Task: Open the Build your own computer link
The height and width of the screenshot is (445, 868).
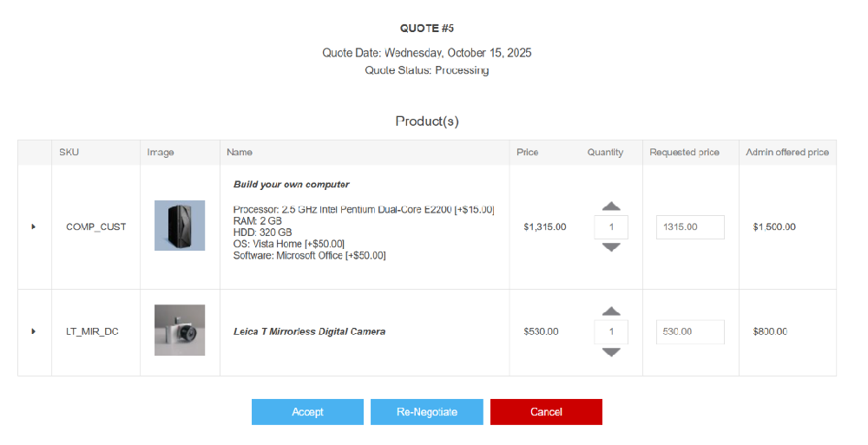Action: [292, 185]
